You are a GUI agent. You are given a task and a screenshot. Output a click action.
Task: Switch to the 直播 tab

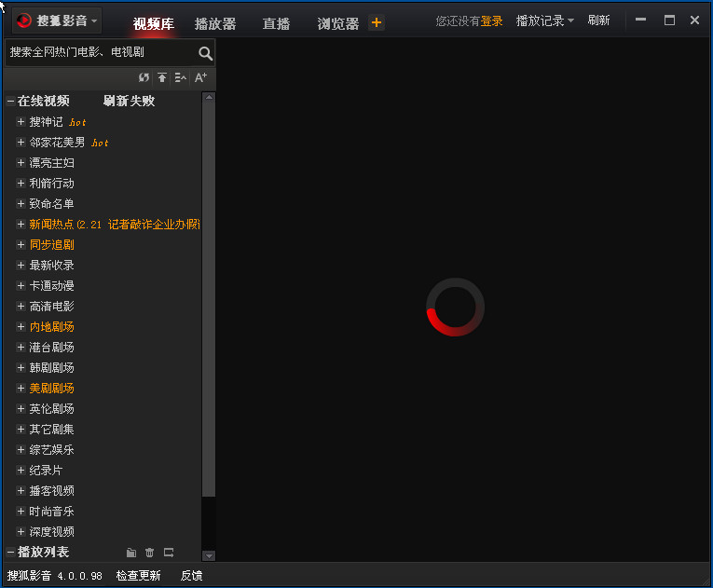276,23
